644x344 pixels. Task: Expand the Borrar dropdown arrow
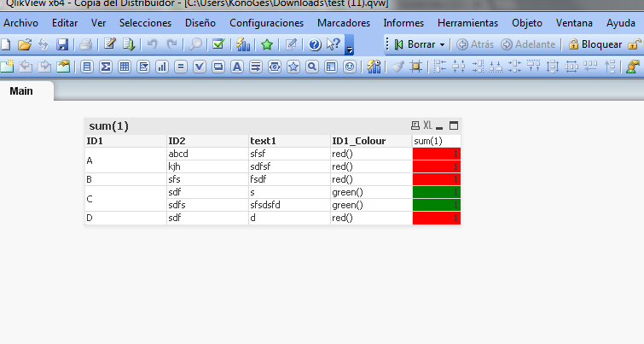pos(443,44)
